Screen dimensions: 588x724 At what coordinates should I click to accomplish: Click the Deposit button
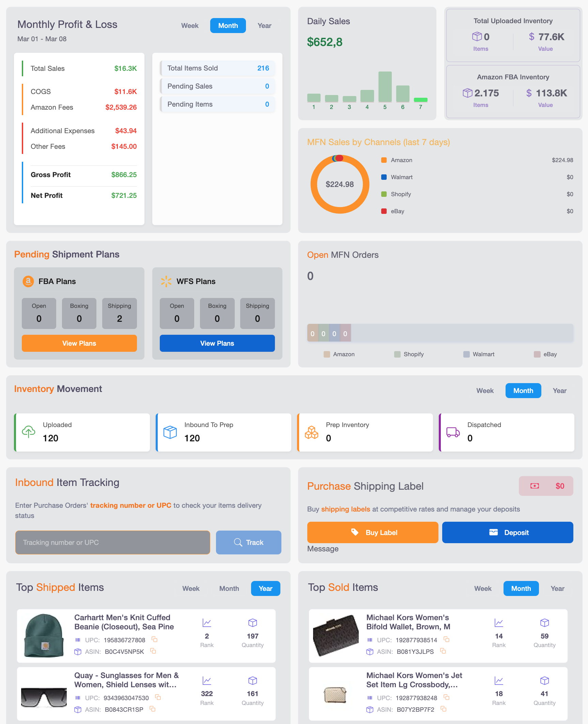(x=508, y=532)
